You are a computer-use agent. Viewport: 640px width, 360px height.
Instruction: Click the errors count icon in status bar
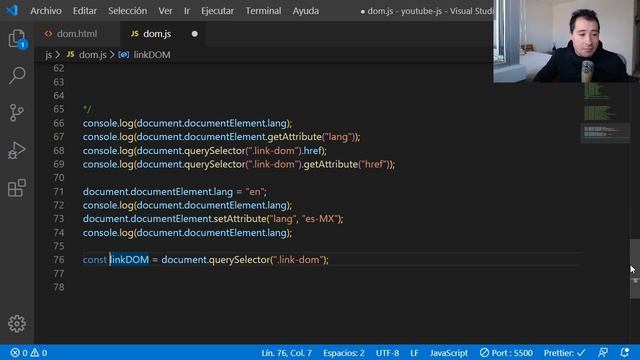[19, 353]
